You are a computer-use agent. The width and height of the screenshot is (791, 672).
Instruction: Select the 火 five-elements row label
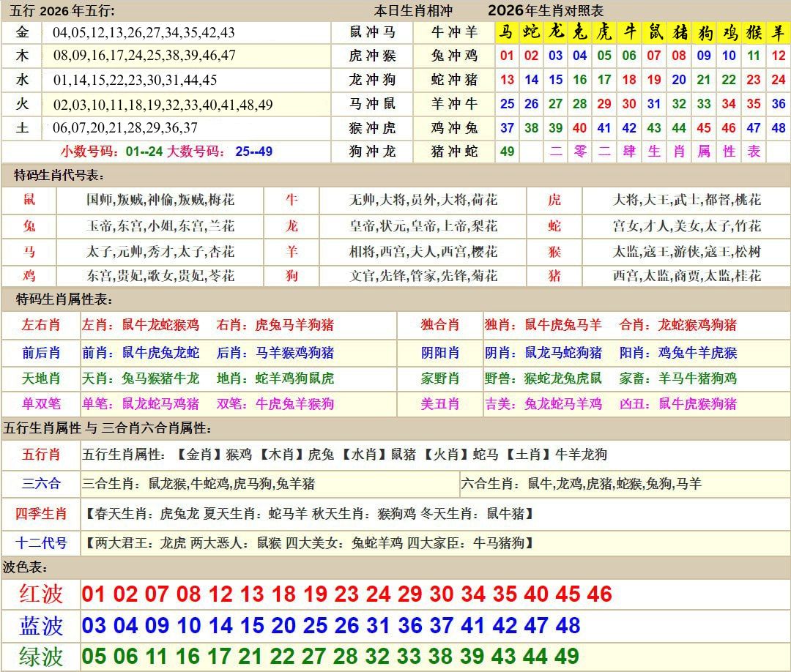23,104
